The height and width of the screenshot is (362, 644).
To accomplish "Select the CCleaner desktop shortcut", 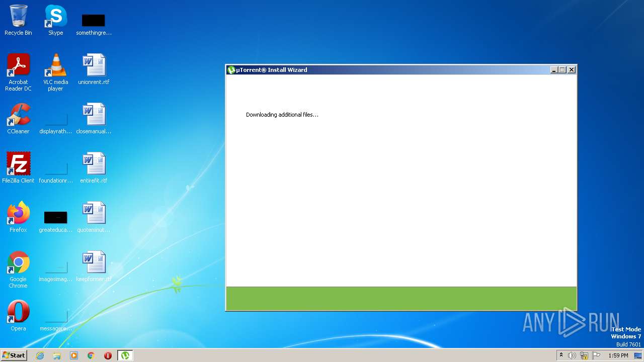I will tap(18, 119).
